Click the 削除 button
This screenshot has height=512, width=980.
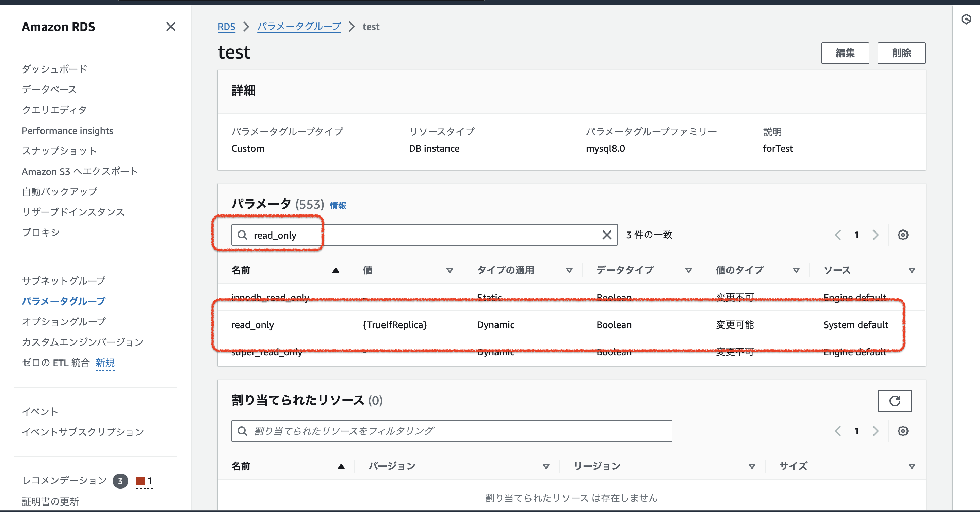click(901, 53)
